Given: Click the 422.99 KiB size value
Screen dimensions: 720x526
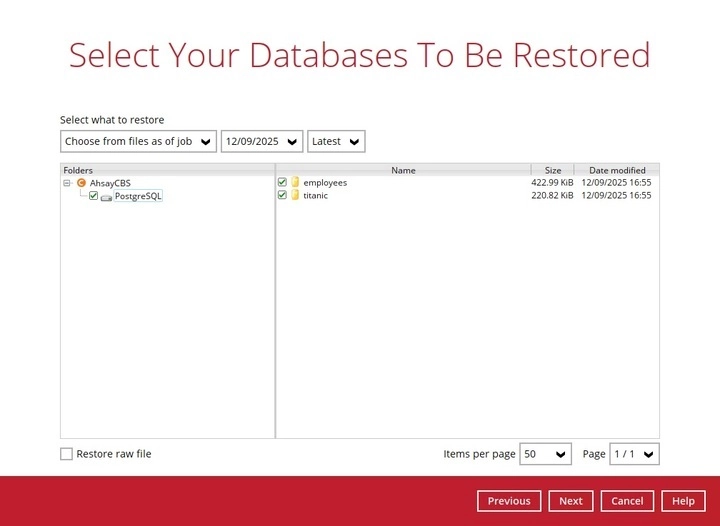Looking at the screenshot, I should pyautogui.click(x=552, y=182).
